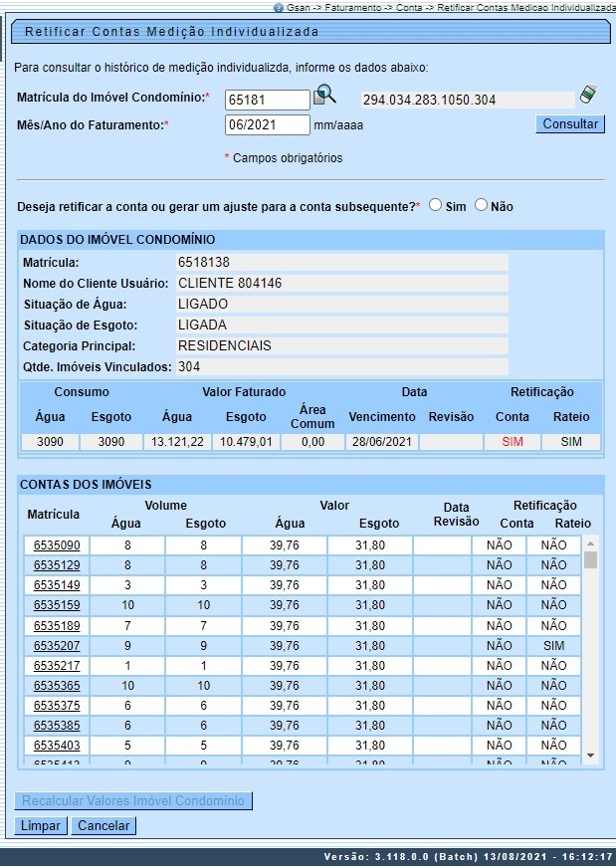Viewport: 616px width, 868px height.
Task: Click scrollbar down arrow in accounts list
Action: [590, 757]
